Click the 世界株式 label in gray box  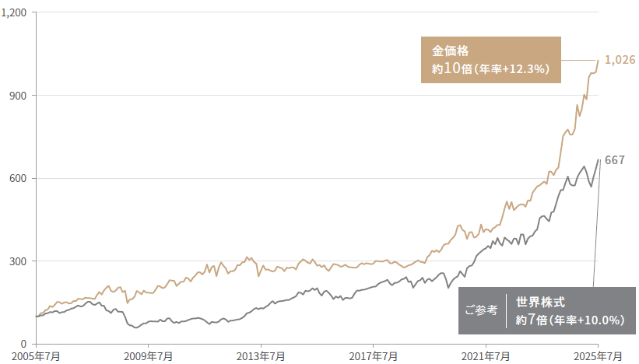pos(539,299)
